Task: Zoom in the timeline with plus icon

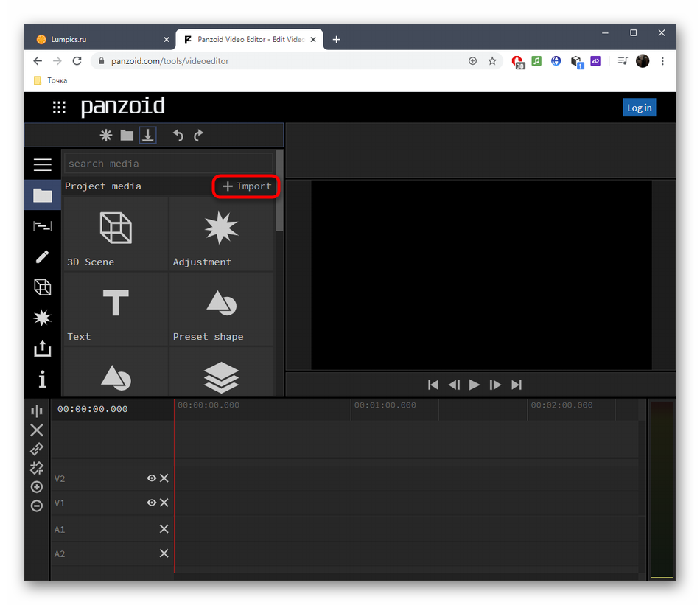Action: [37, 487]
